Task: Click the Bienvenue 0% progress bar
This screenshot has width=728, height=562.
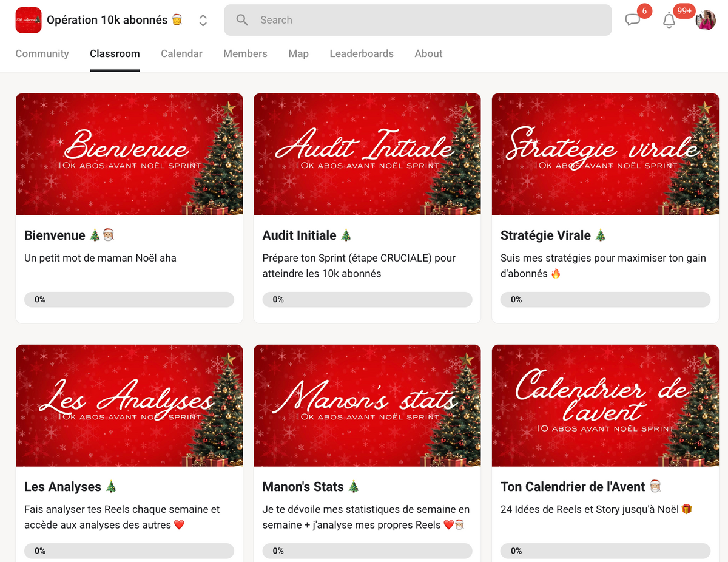Action: (129, 299)
